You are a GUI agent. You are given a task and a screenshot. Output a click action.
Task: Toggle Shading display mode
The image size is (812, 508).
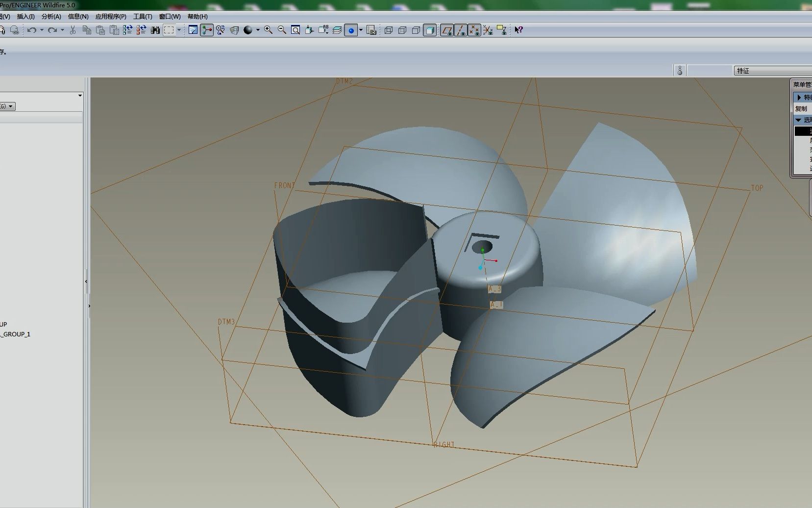[x=430, y=30]
